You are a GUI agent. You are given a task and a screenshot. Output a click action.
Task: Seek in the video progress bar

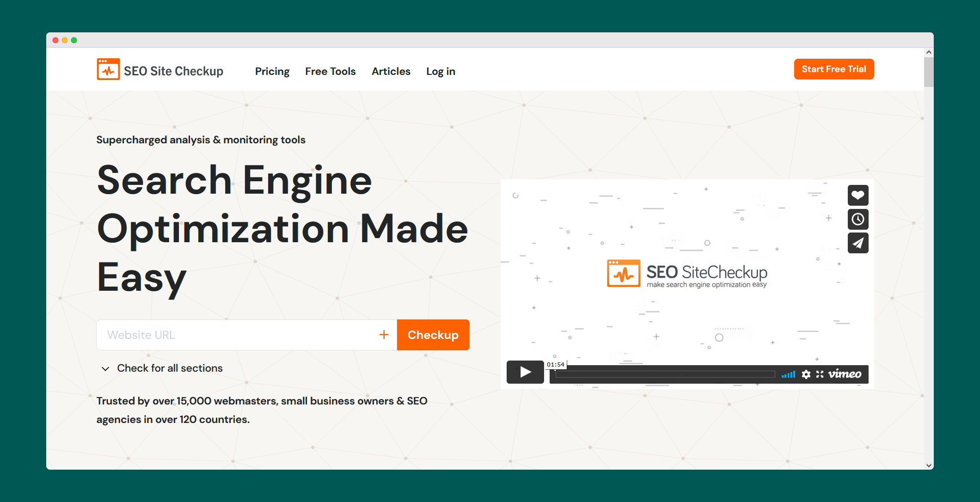coord(665,374)
